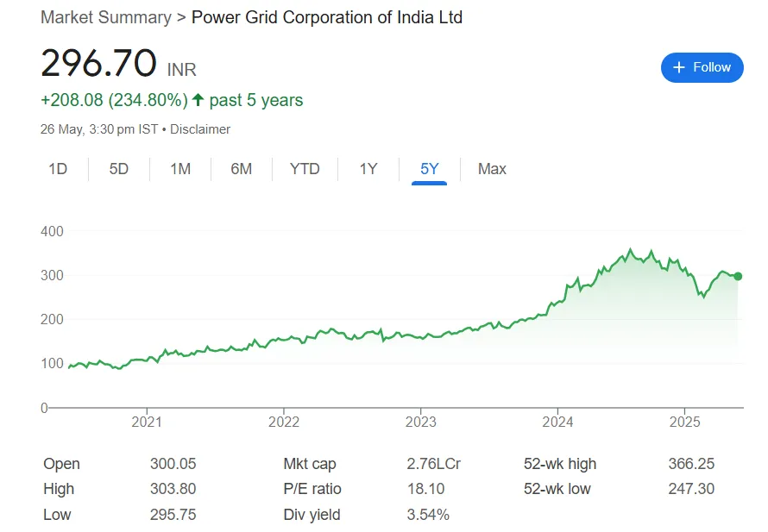Click the green upward arrow next to percentage gain

click(x=198, y=99)
